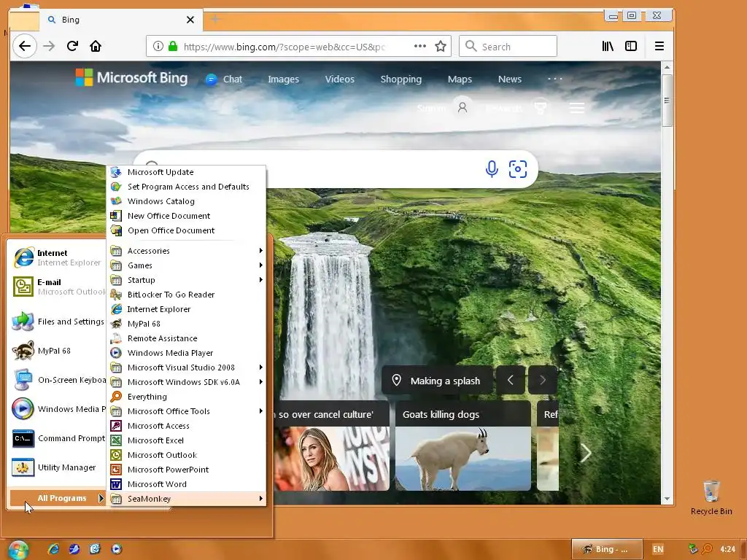Open Bing visual search camera icon
Viewport: 747px width, 560px height.
518,169
